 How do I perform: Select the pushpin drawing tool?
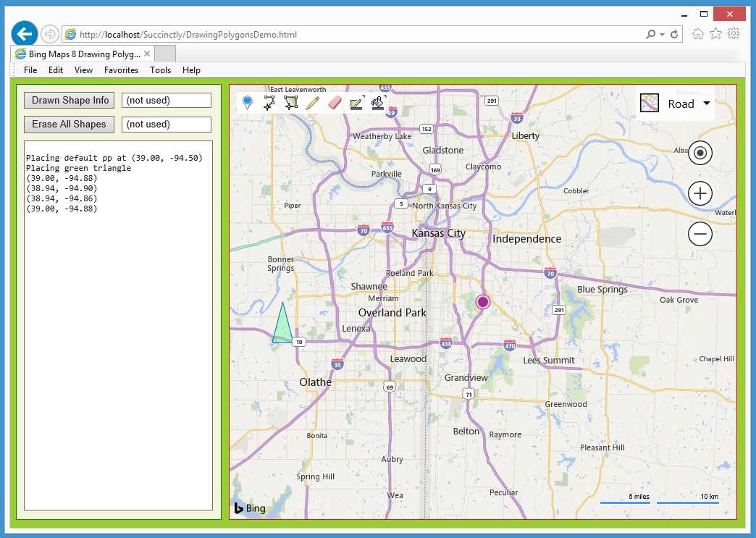[x=248, y=103]
